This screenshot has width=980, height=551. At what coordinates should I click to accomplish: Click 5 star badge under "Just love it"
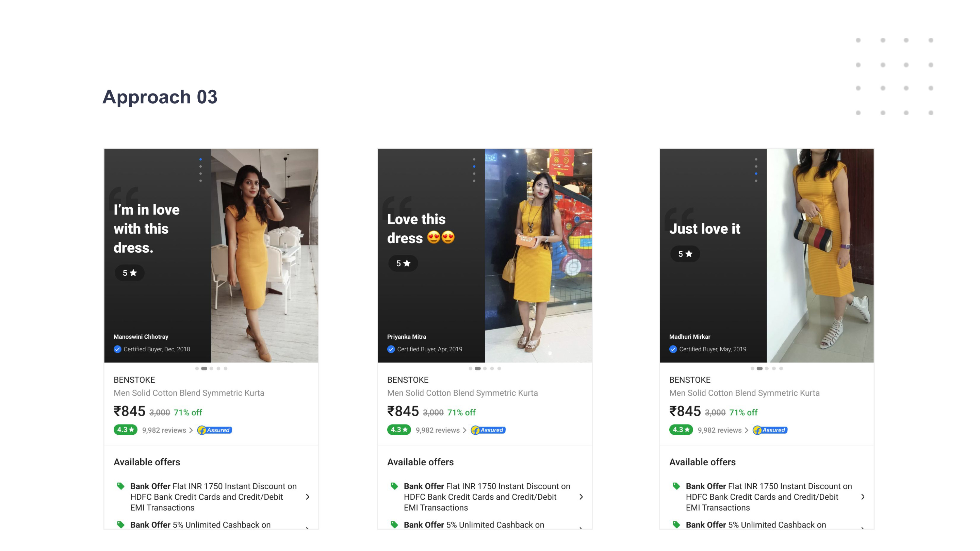point(685,254)
